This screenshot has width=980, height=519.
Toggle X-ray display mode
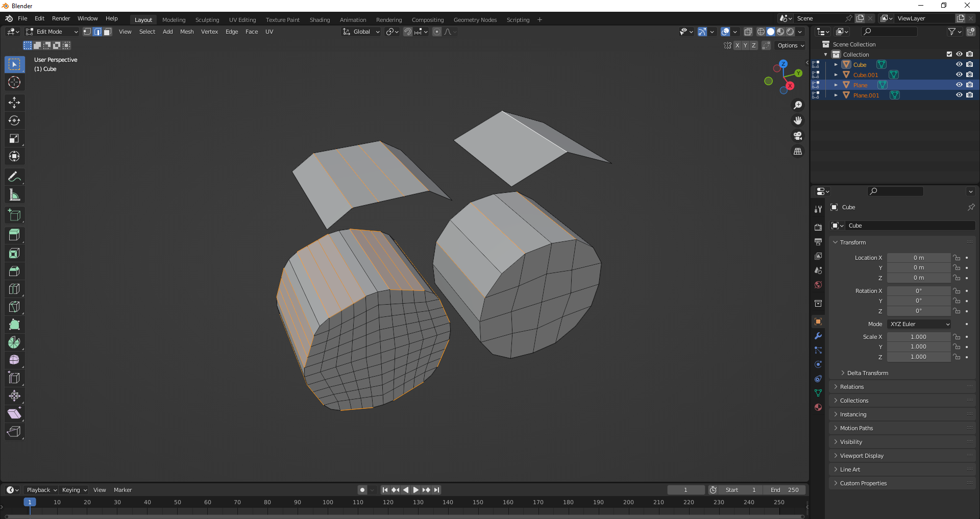(748, 32)
